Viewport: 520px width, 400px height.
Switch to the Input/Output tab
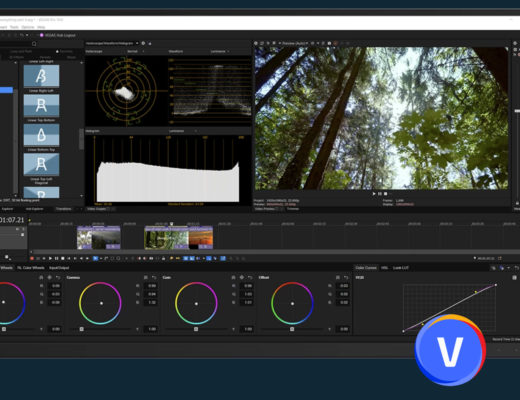click(59, 268)
